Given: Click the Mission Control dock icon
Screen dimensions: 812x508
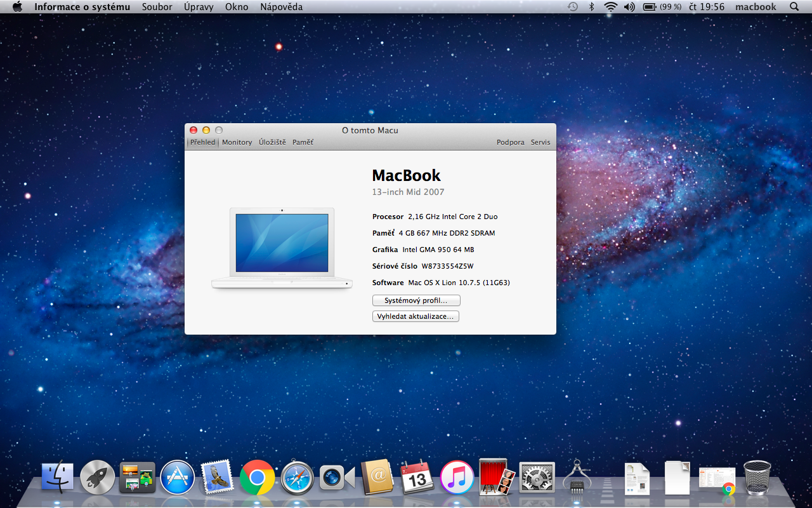Looking at the screenshot, I should (x=137, y=478).
